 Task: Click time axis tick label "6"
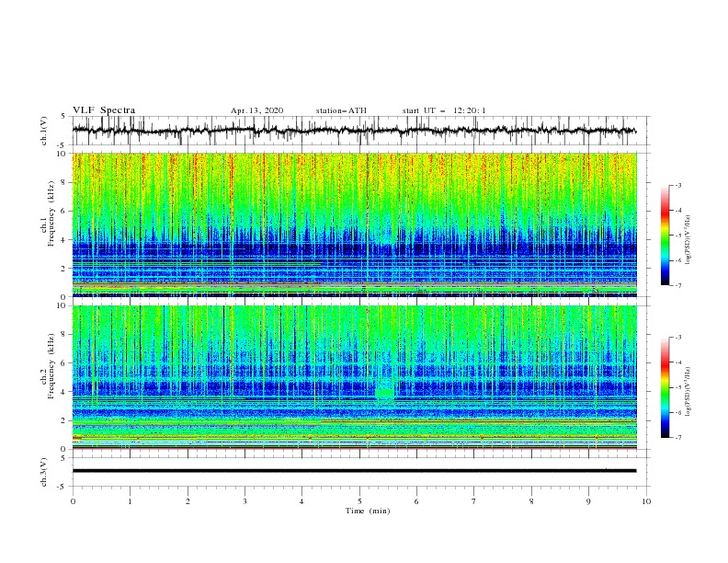coord(416,501)
